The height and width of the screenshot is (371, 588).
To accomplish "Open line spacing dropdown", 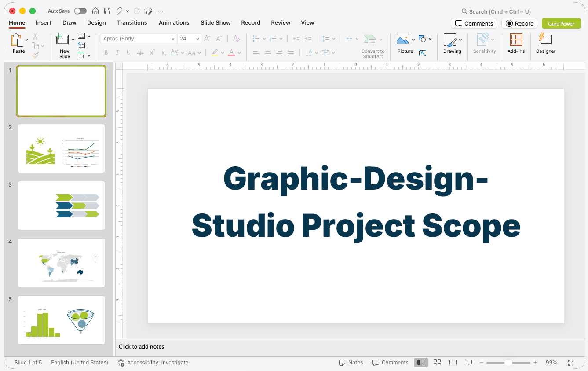I will [328, 39].
